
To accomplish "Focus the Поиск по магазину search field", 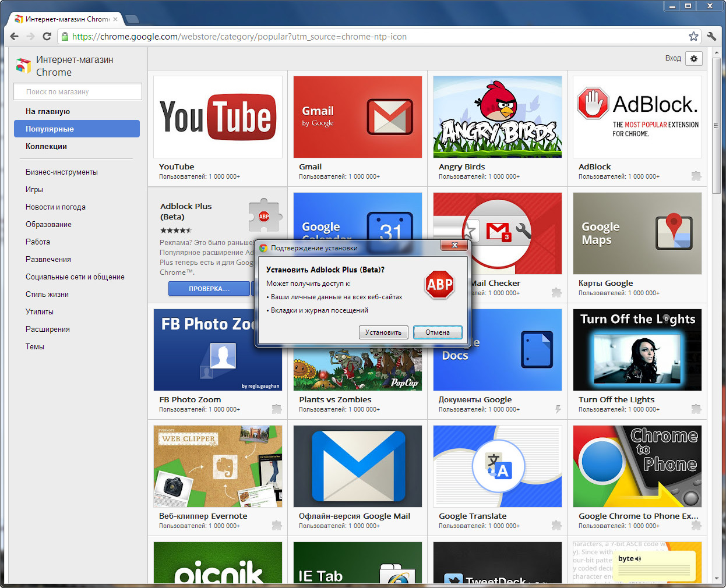I will [77, 91].
